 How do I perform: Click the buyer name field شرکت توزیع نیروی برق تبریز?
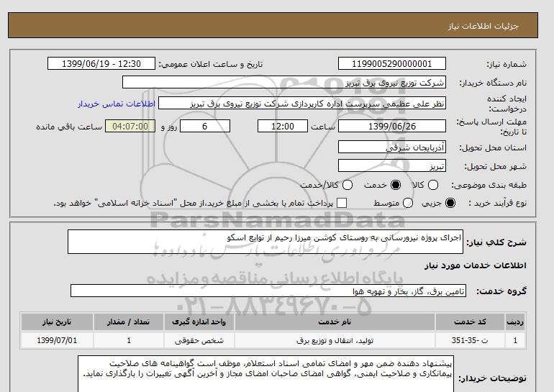click(284, 82)
